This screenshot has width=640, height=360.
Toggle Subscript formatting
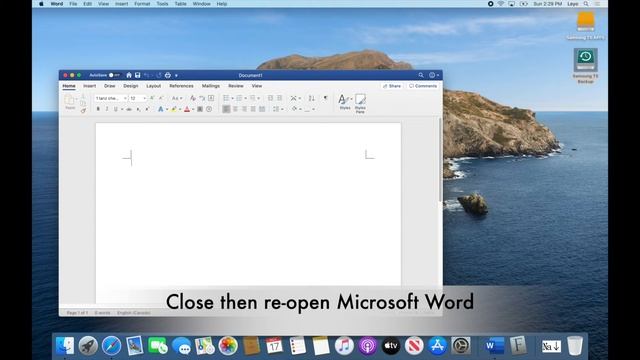tap(138, 109)
